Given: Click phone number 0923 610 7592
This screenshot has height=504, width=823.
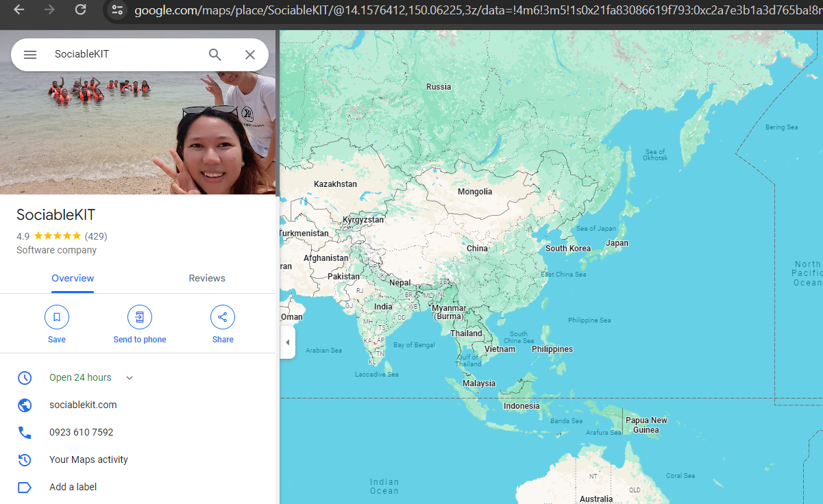Looking at the screenshot, I should tap(82, 432).
